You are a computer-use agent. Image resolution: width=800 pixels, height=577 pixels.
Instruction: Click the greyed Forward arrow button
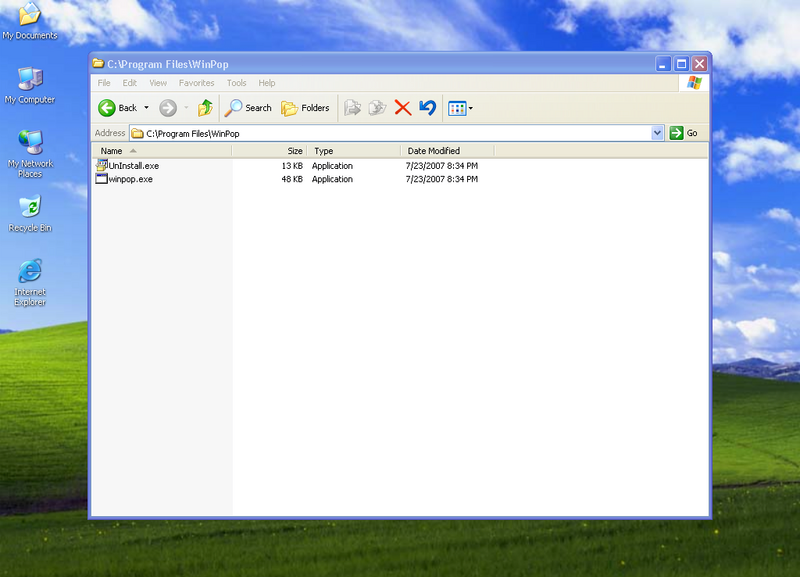click(168, 108)
